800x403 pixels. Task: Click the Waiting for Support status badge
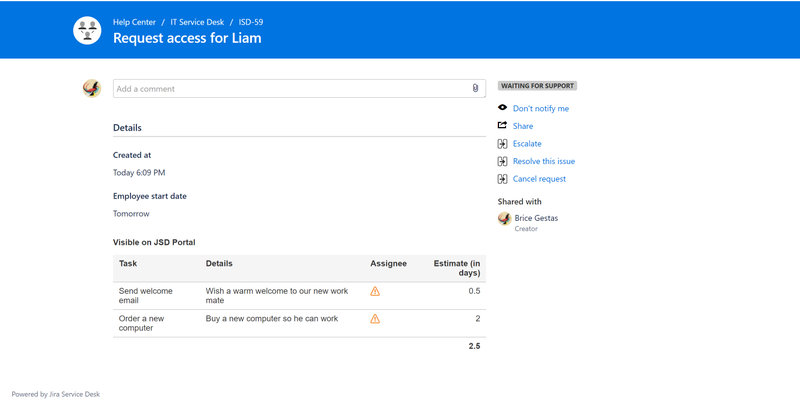click(x=537, y=86)
